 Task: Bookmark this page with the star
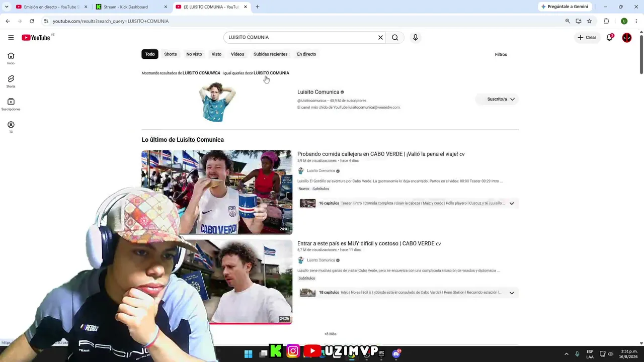(589, 21)
